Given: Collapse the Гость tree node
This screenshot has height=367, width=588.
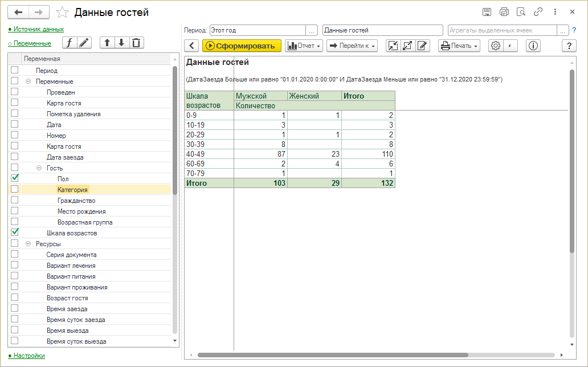Looking at the screenshot, I should coord(39,168).
